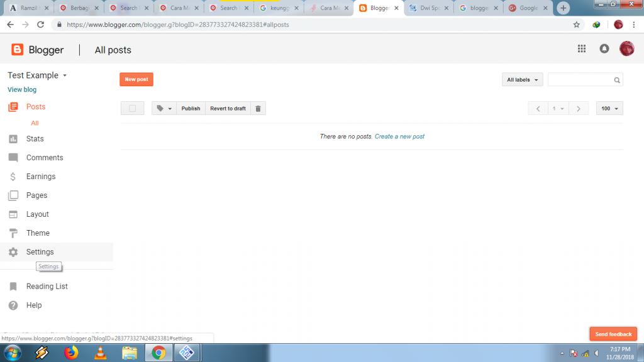The image size is (644, 362).
Task: Click the browser address bar
Action: [316, 25]
